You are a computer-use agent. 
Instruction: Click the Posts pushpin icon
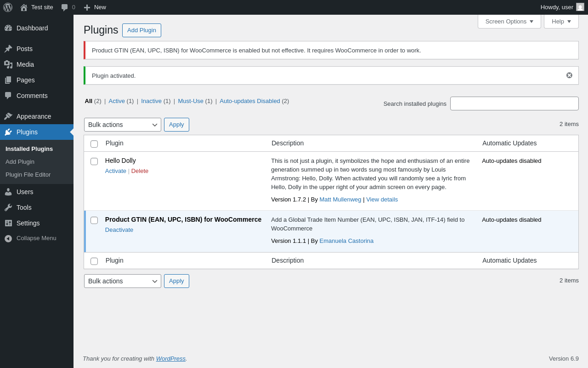(x=8, y=49)
